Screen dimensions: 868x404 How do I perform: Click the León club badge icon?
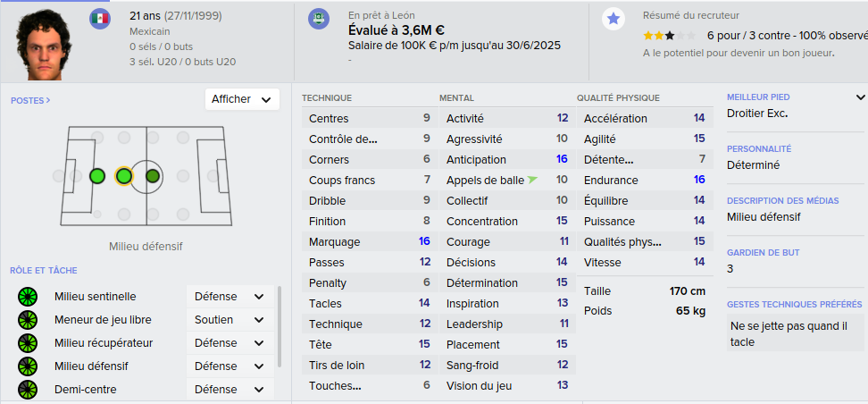point(318,19)
